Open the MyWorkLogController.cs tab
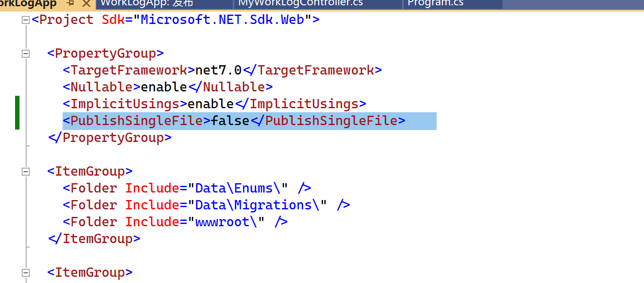The width and height of the screenshot is (644, 283). click(301, 4)
